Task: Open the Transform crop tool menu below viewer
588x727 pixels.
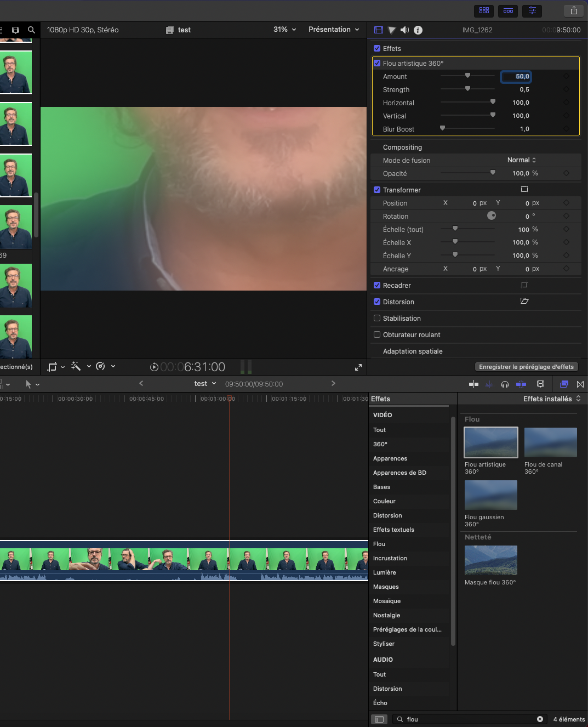Action: coord(56,367)
